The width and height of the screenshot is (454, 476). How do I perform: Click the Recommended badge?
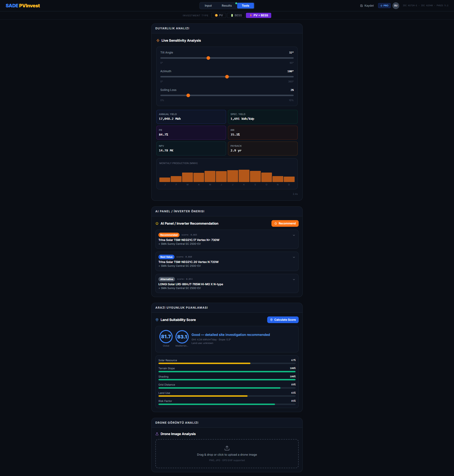[169, 235]
